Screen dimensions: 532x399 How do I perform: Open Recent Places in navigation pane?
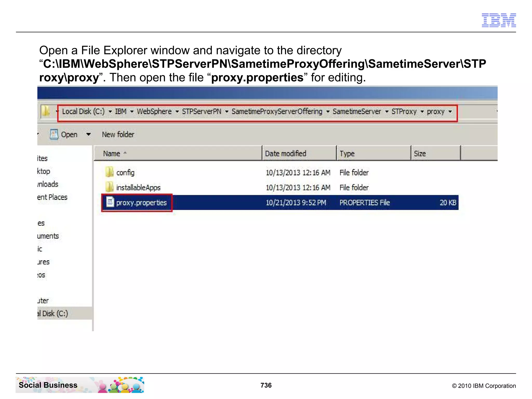click(52, 197)
